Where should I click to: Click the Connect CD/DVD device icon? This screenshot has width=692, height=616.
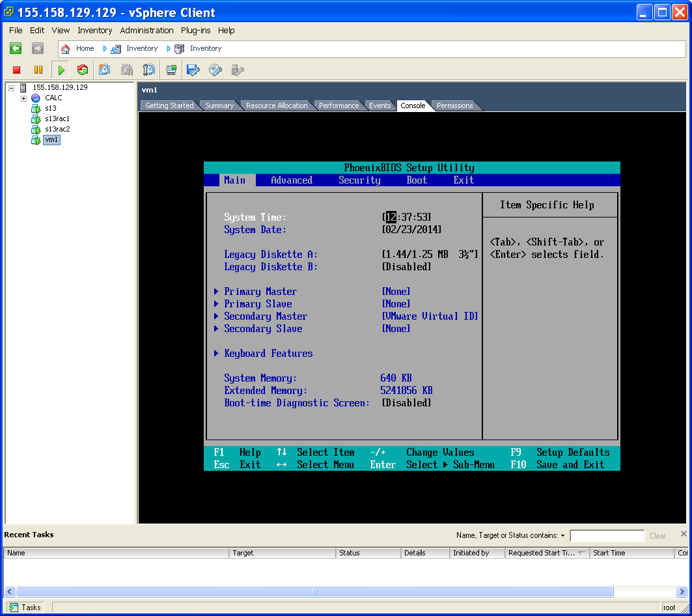pos(215,70)
